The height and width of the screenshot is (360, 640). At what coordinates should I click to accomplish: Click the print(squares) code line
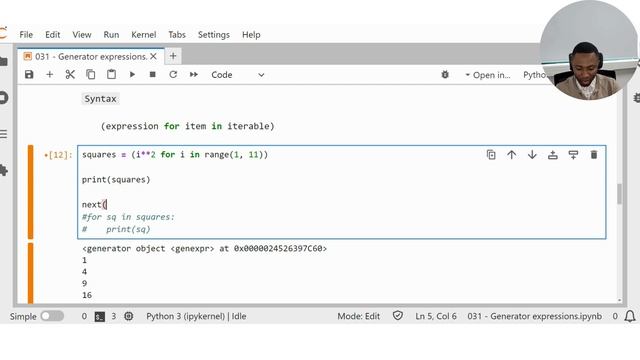[x=116, y=180]
